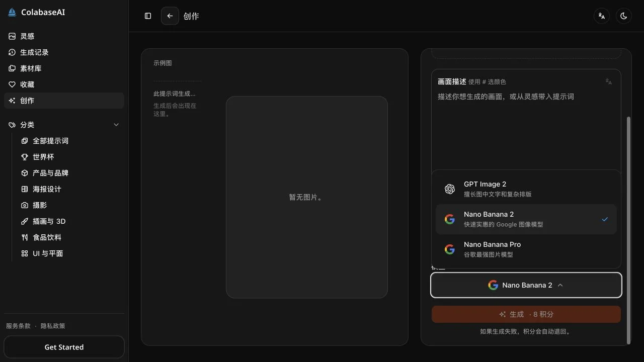
Task: Toggle the sidebar panel icon
Action: [x=148, y=16]
